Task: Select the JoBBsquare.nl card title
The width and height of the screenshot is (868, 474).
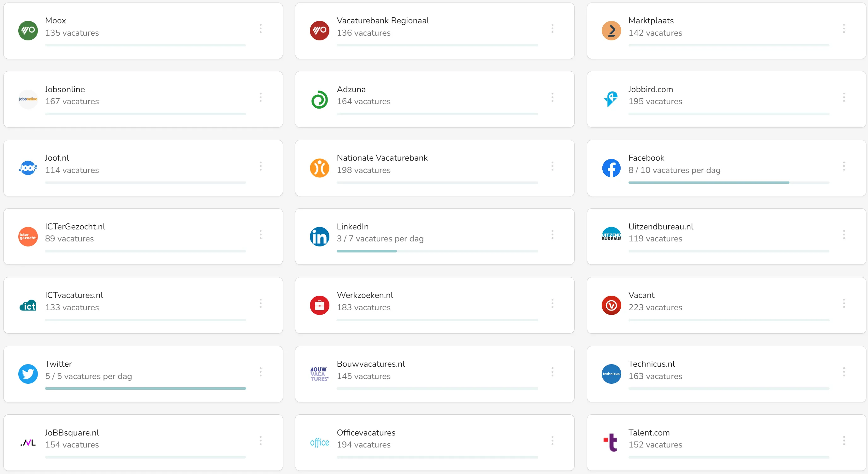Action: click(x=72, y=433)
